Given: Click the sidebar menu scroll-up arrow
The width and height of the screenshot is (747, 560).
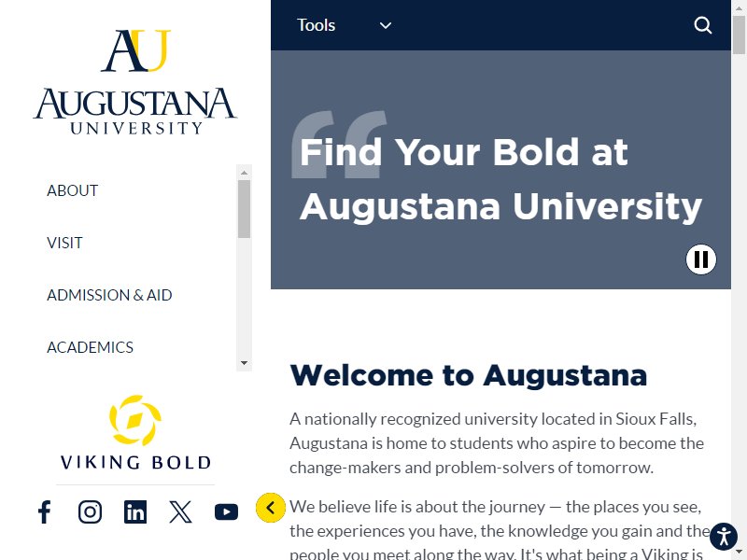Looking at the screenshot, I should pos(244,173).
